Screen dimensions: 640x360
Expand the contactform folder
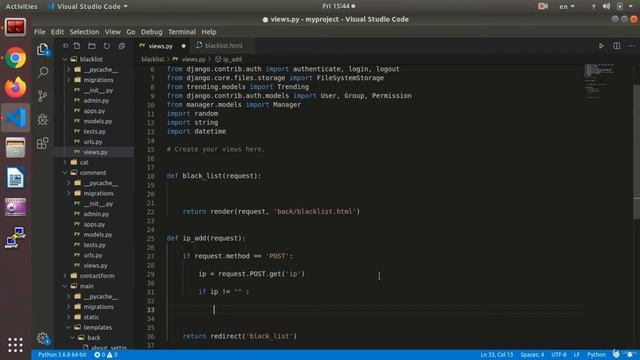coord(64,276)
